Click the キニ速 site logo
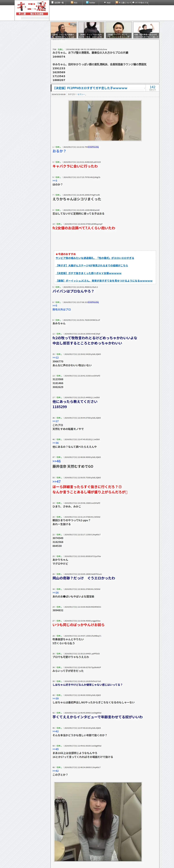This screenshot has height=868, width=174. pyautogui.click(x=32, y=9)
